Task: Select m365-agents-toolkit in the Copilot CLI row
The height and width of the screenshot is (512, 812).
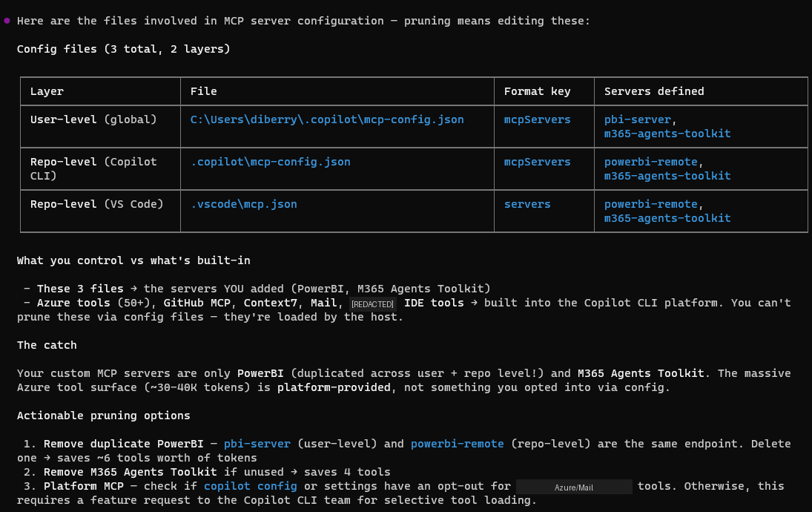Action: (667, 176)
